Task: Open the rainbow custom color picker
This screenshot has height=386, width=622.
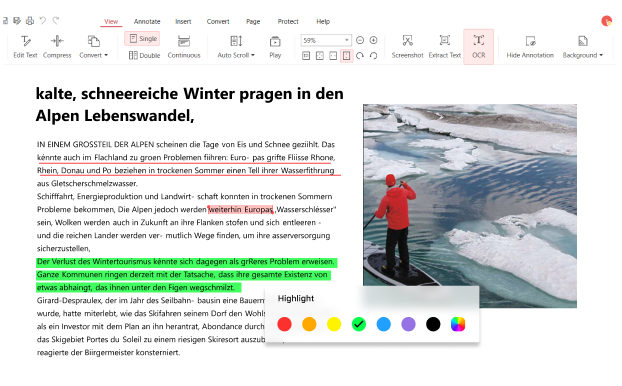Action: point(458,324)
